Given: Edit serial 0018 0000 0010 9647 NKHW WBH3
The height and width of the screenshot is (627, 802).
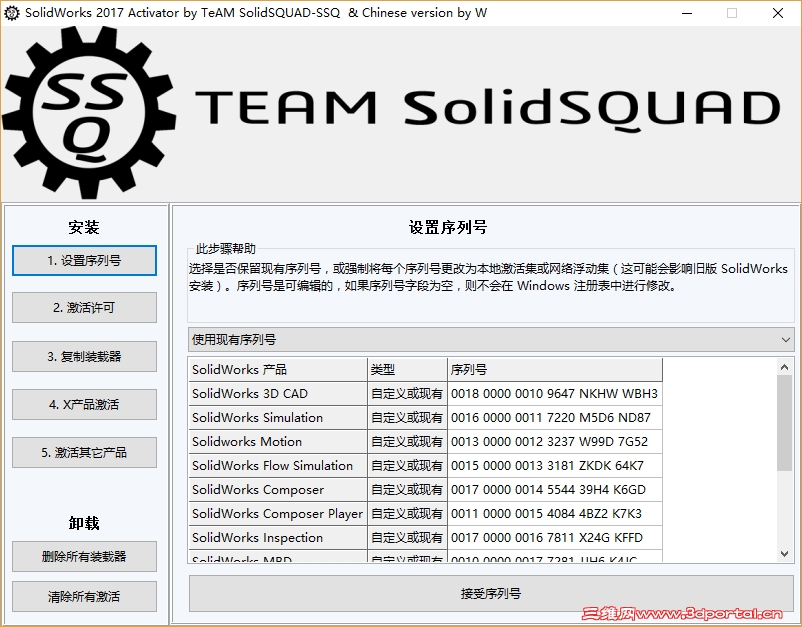Looking at the screenshot, I should (555, 394).
